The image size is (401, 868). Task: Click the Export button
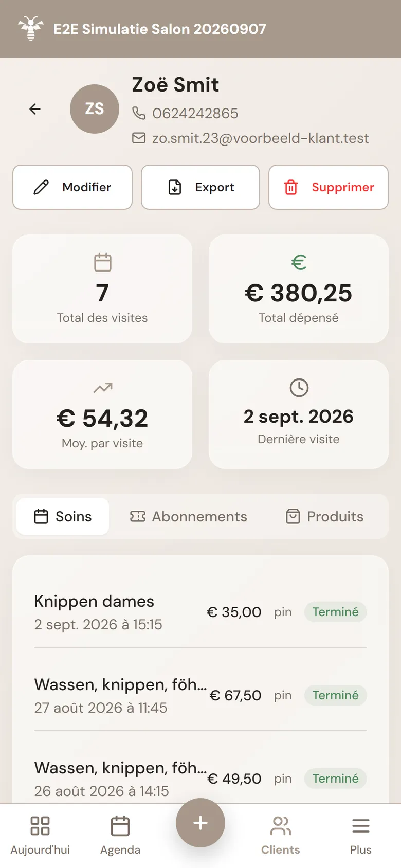click(x=200, y=187)
